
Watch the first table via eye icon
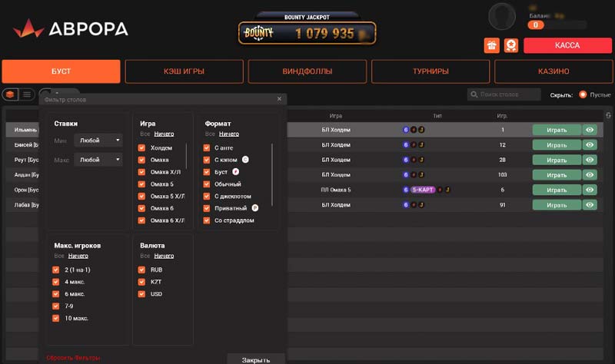(x=590, y=131)
